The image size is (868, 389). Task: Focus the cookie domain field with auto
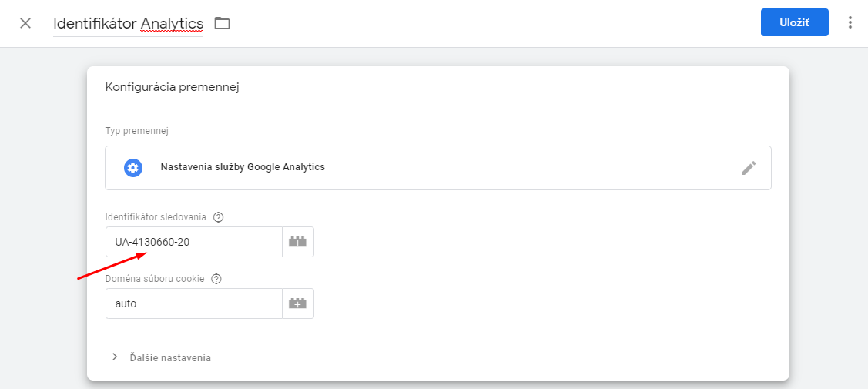[194, 303]
